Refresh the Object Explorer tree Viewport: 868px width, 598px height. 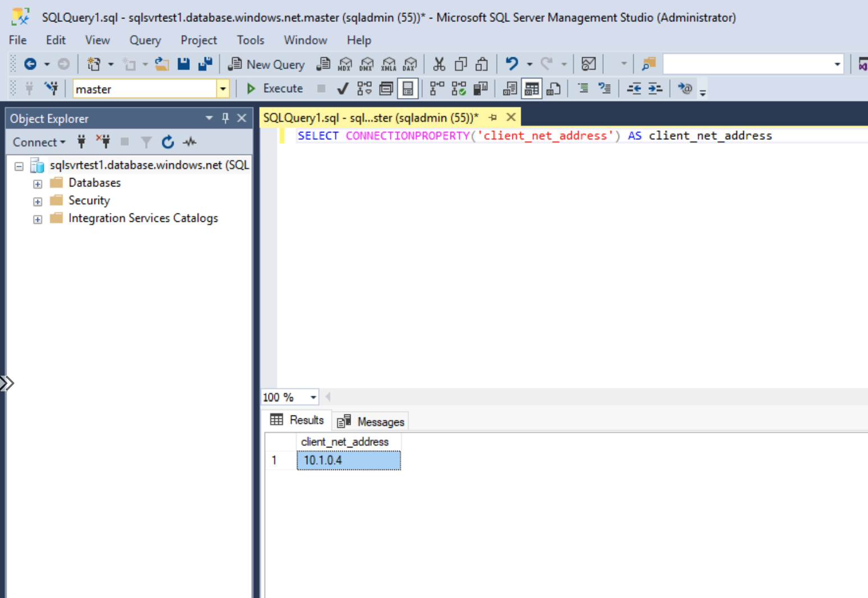coord(167,142)
